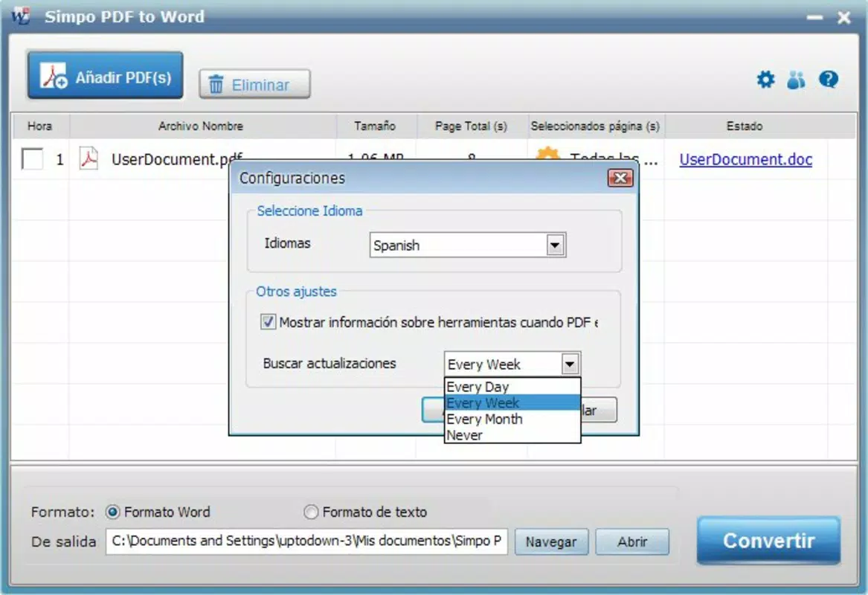Click the Tamaño column header

[x=376, y=126]
